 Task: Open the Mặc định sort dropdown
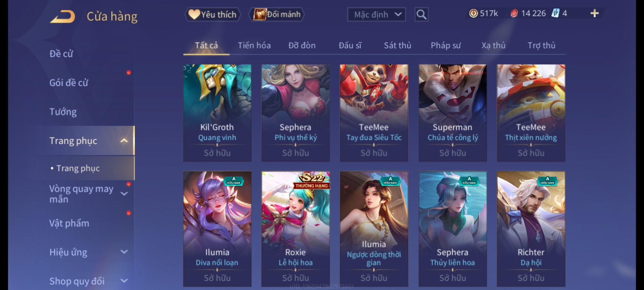376,14
